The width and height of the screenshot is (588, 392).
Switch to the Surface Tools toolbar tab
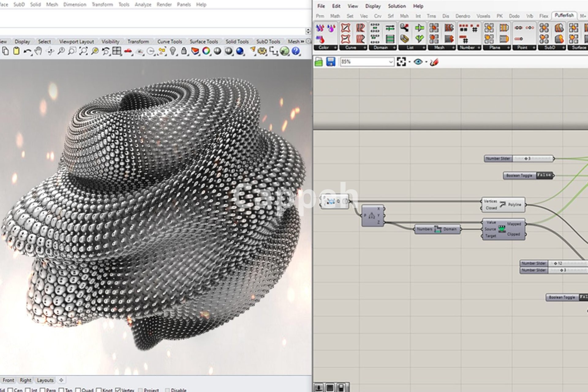click(x=204, y=41)
